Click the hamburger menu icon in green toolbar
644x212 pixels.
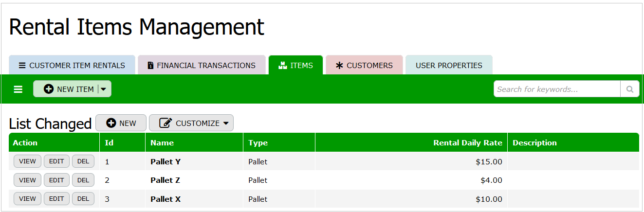(x=18, y=89)
